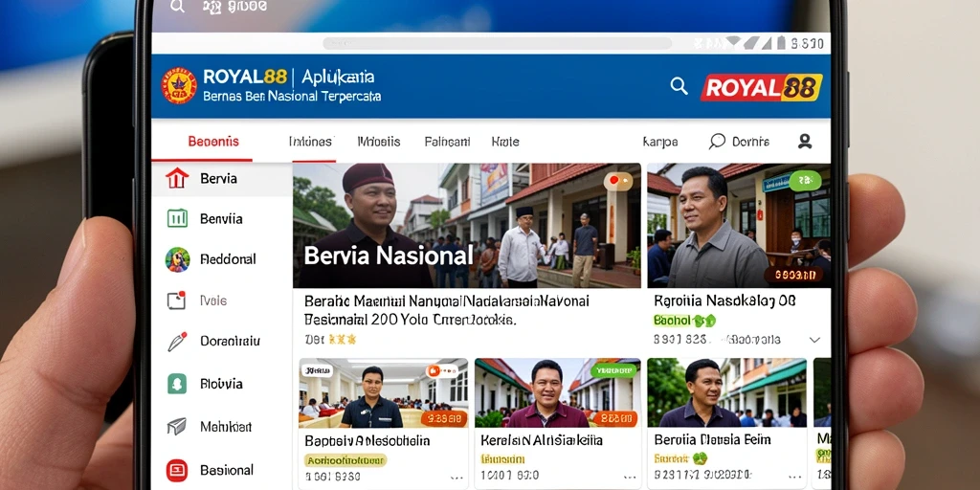Select the Hrute tab
The image size is (980, 490).
click(x=505, y=142)
